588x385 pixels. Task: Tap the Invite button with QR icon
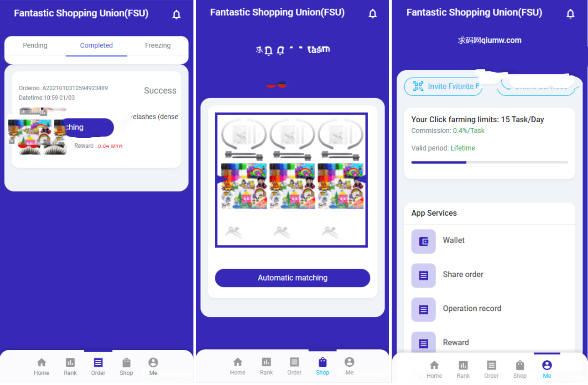click(x=443, y=86)
